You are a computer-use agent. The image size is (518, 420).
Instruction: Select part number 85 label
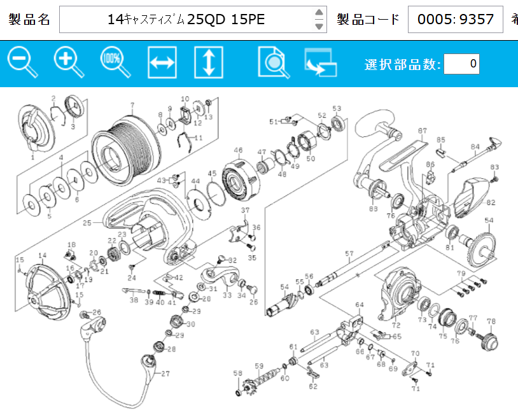click(441, 140)
